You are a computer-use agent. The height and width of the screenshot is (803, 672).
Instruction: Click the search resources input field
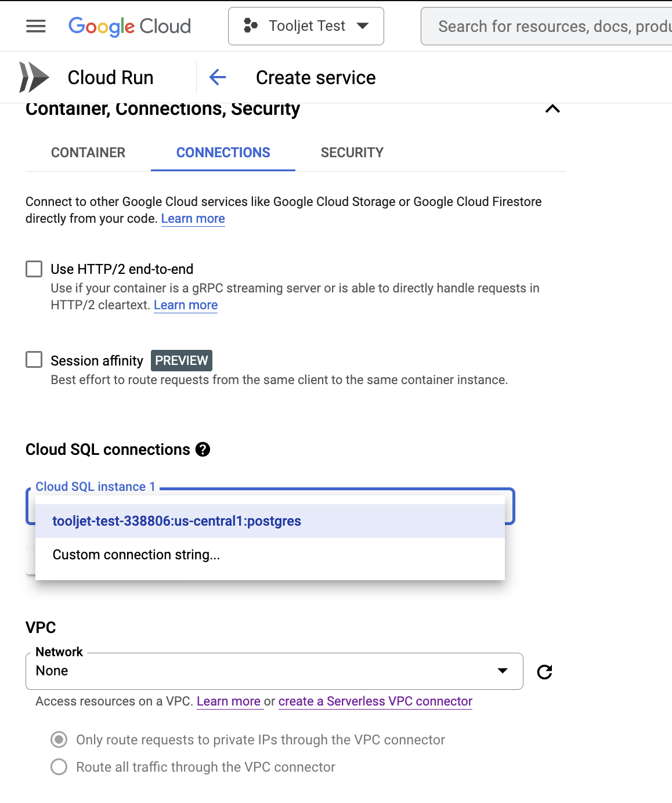tap(551, 27)
